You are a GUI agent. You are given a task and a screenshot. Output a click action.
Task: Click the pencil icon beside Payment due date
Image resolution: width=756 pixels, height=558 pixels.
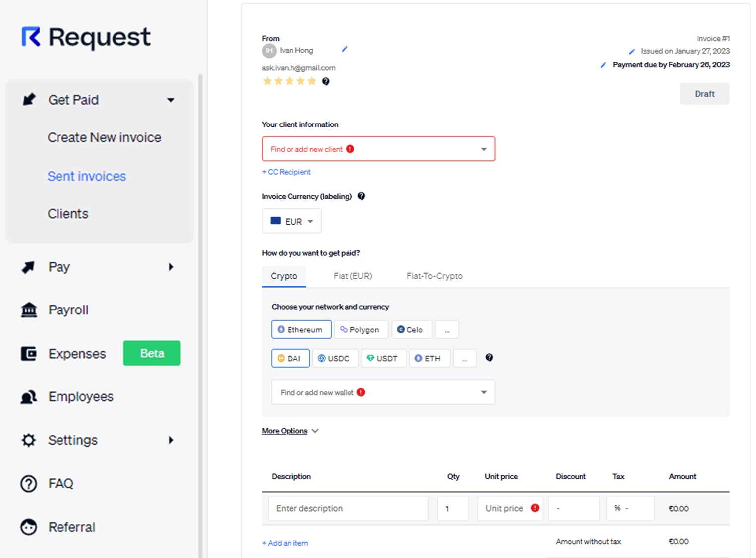[x=603, y=65]
